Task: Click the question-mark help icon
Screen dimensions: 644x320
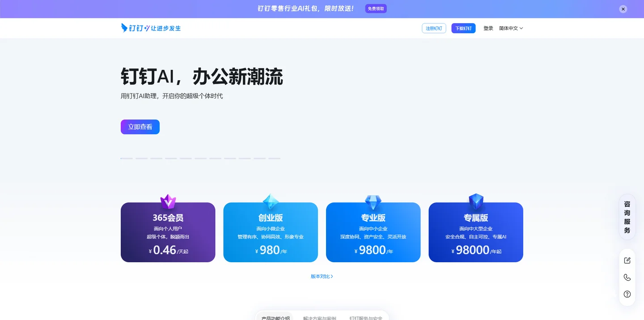Action: [x=627, y=294]
